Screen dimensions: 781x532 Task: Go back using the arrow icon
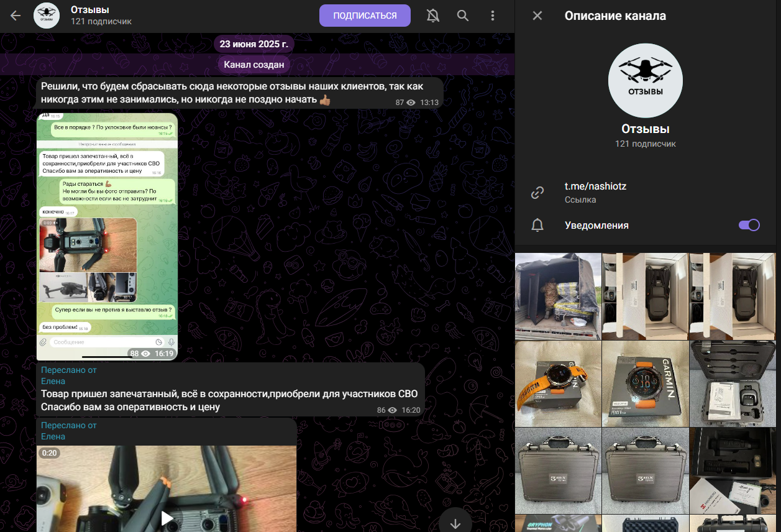pyautogui.click(x=16, y=16)
